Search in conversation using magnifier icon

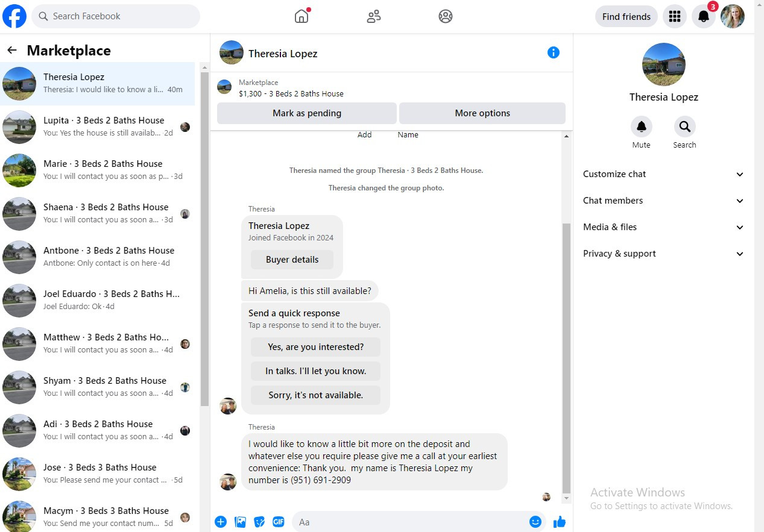(x=684, y=127)
